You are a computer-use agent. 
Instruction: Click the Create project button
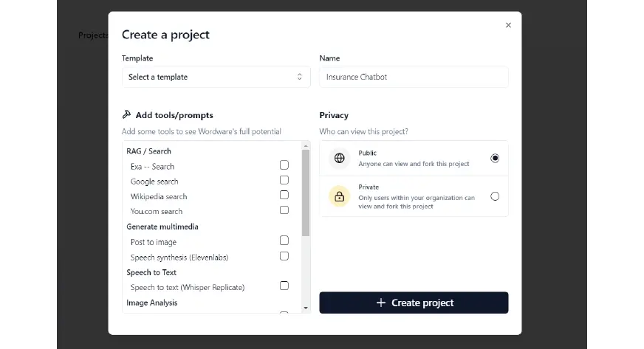coord(414,303)
